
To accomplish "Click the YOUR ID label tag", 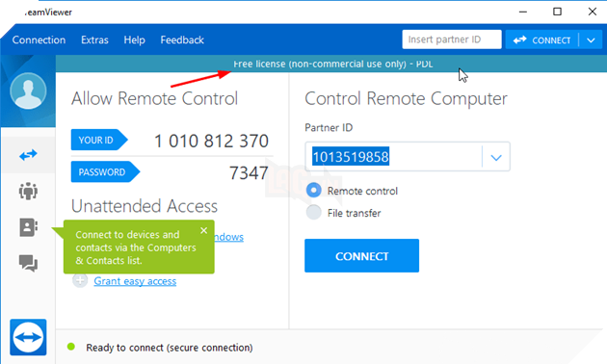I will click(99, 140).
